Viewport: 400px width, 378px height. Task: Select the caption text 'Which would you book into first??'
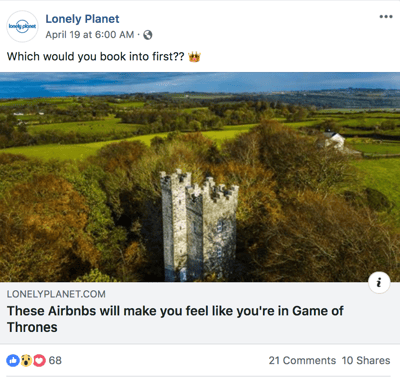(x=95, y=57)
